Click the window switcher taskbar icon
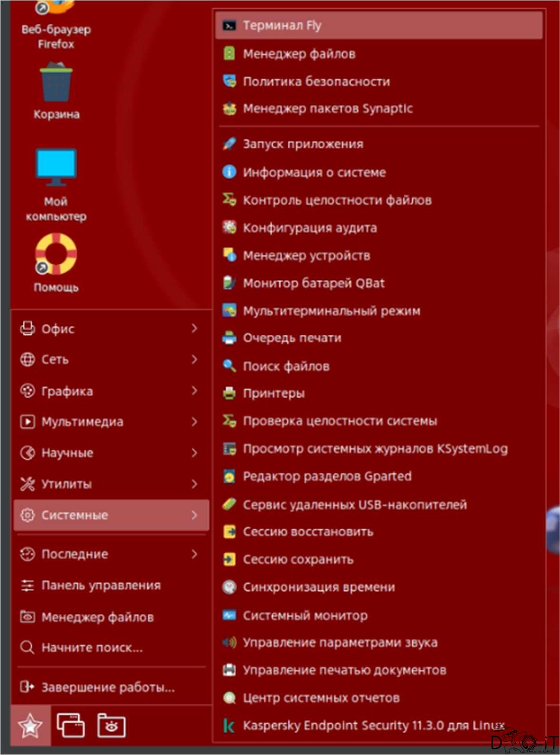The image size is (560, 755). pyautogui.click(x=70, y=725)
